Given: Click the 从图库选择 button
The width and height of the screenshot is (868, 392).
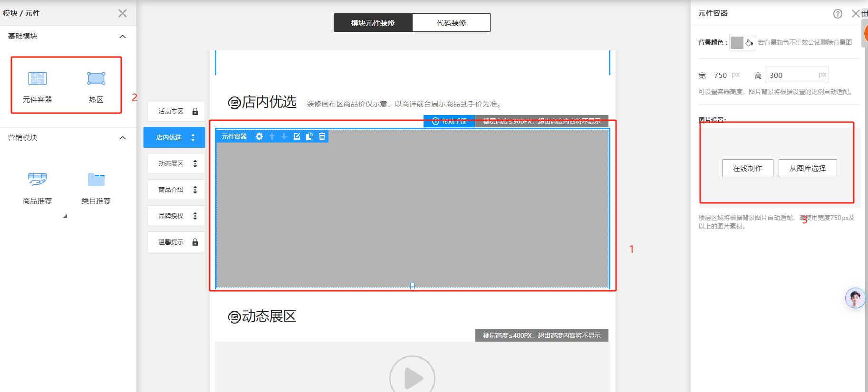Looking at the screenshot, I should pos(807,168).
